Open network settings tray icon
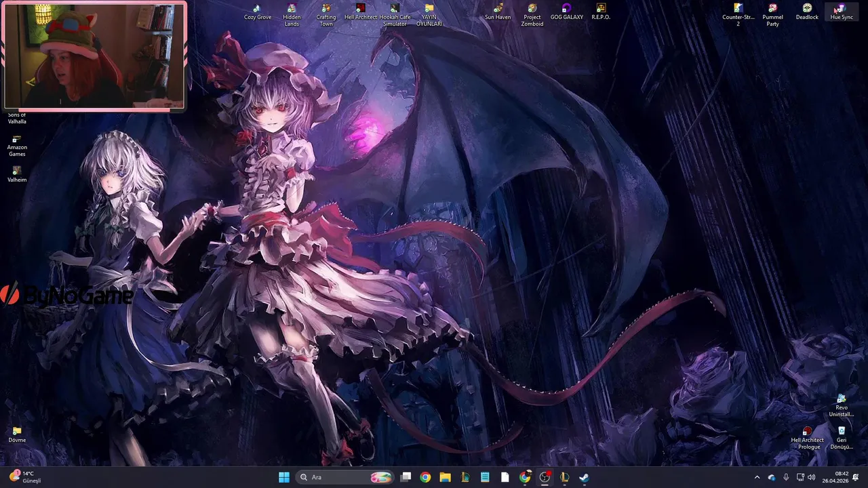Viewport: 868px width, 488px height. (x=800, y=477)
